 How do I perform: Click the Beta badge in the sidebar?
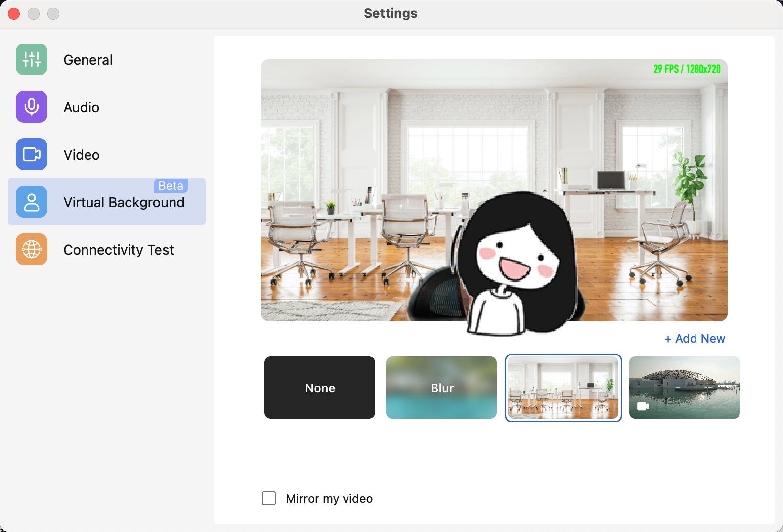tap(171, 186)
